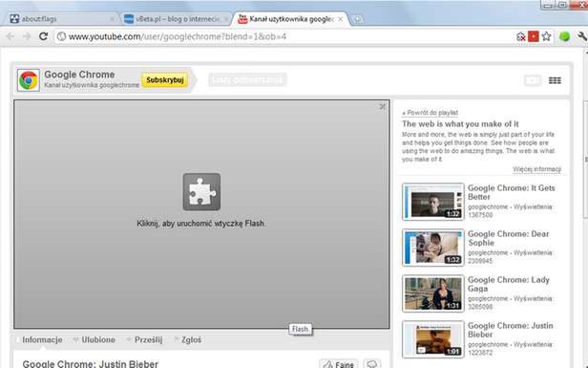Open a new tab button
The image size is (588, 368).
358,19
